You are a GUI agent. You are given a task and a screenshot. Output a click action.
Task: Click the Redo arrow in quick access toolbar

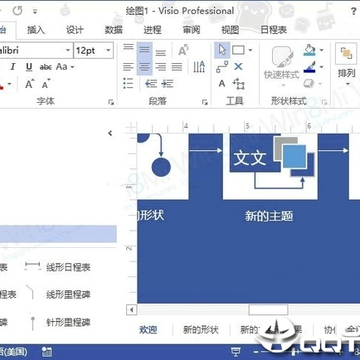17,11
